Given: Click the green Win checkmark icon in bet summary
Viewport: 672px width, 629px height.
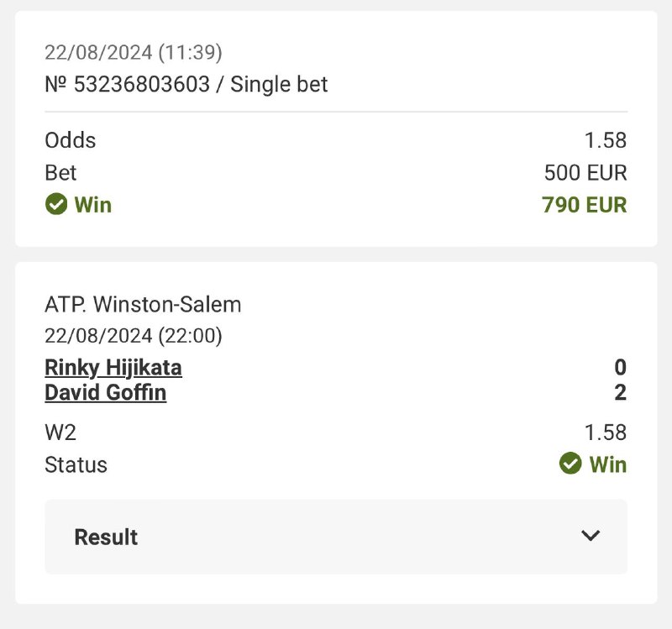Looking at the screenshot, I should [56, 204].
